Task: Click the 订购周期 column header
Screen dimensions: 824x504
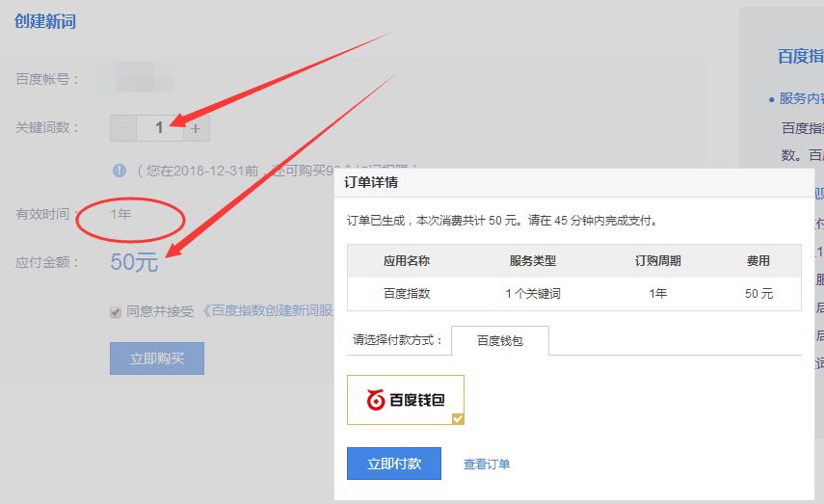Action: click(658, 260)
